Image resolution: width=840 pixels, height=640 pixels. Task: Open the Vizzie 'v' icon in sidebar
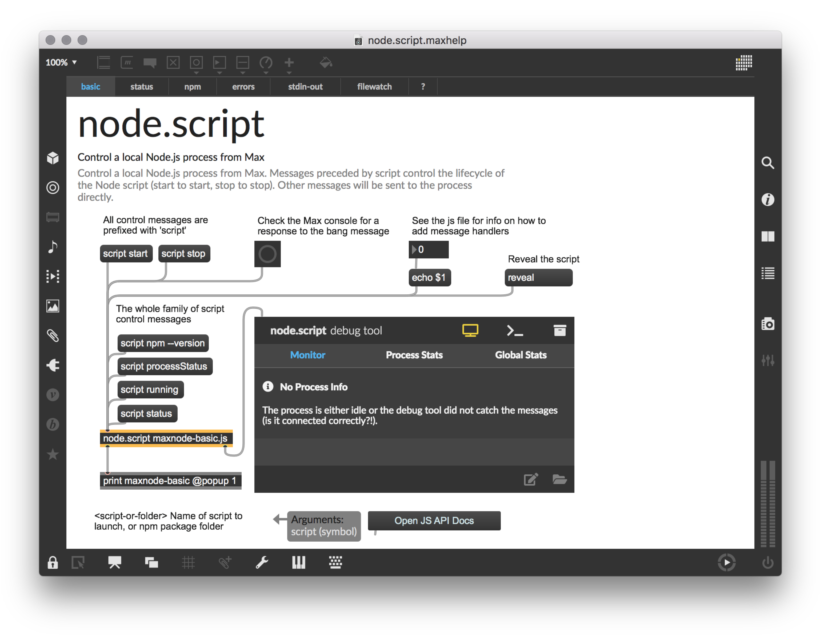coord(53,395)
